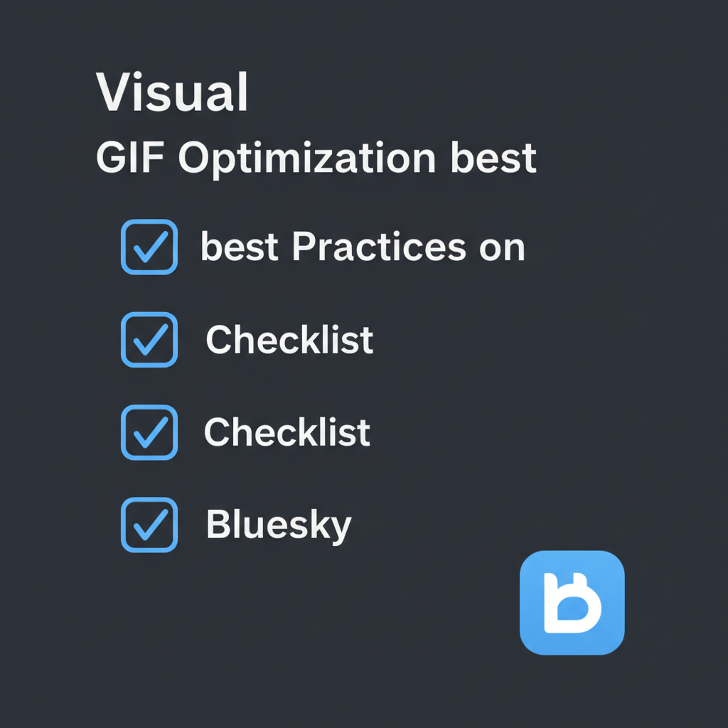The image size is (728, 728).
Task: Select the upper Checklist label text
Action: (x=289, y=339)
